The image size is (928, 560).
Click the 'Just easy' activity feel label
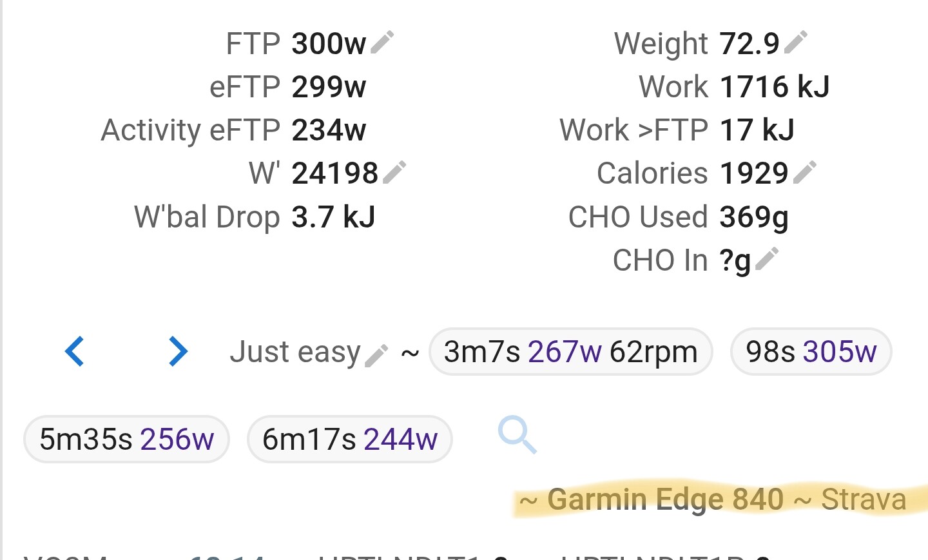(x=295, y=352)
